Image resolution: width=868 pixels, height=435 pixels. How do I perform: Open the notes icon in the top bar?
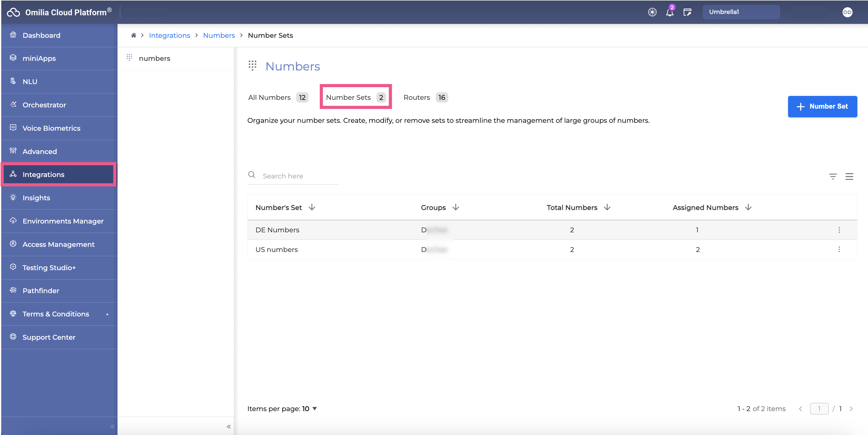click(687, 12)
